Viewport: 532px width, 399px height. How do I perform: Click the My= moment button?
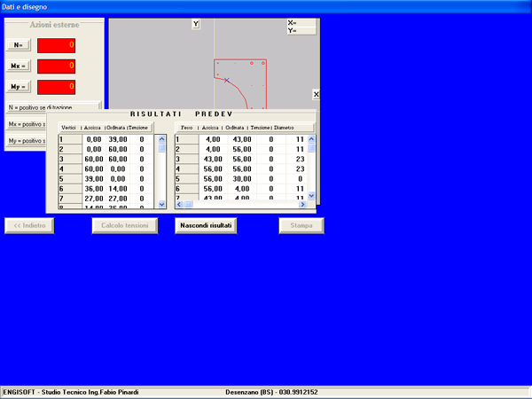pos(18,87)
